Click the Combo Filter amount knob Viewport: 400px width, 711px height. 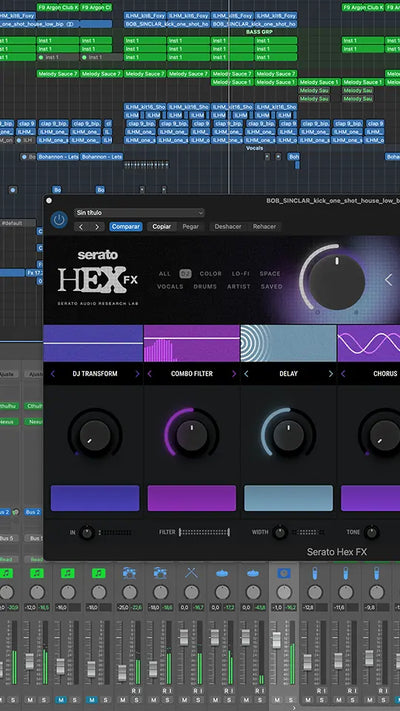(192, 435)
